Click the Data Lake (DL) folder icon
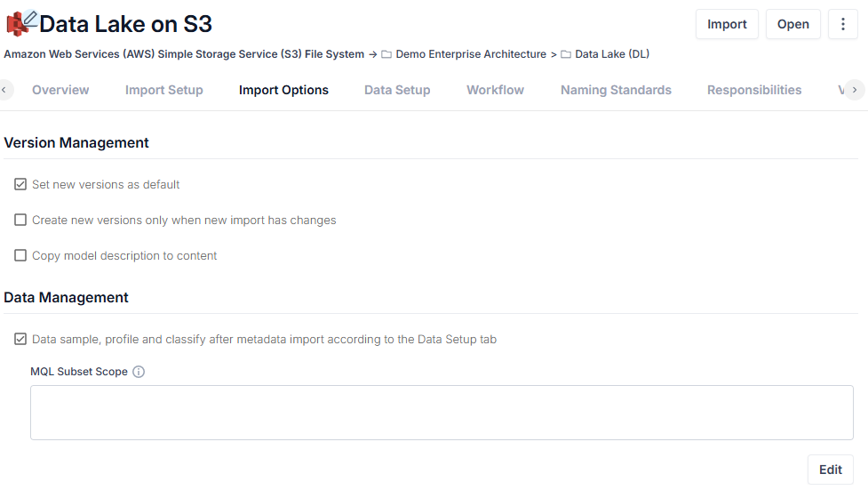The image size is (868, 490). coord(566,54)
